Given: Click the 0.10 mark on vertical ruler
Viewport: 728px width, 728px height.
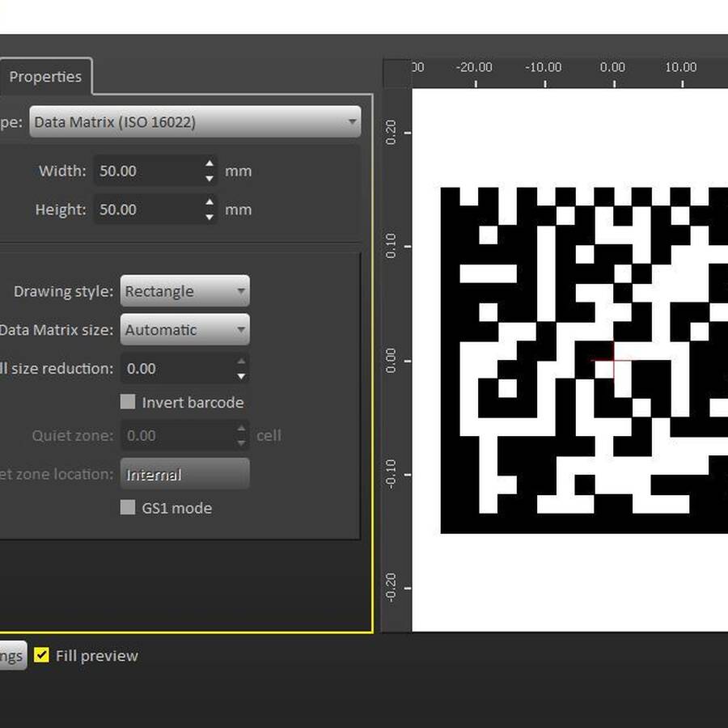Looking at the screenshot, I should [x=391, y=246].
